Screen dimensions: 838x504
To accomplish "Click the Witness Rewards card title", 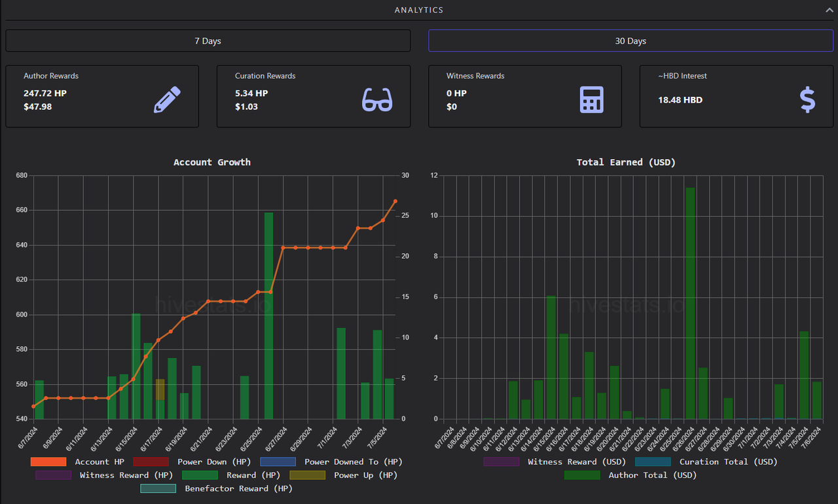I will pos(475,76).
